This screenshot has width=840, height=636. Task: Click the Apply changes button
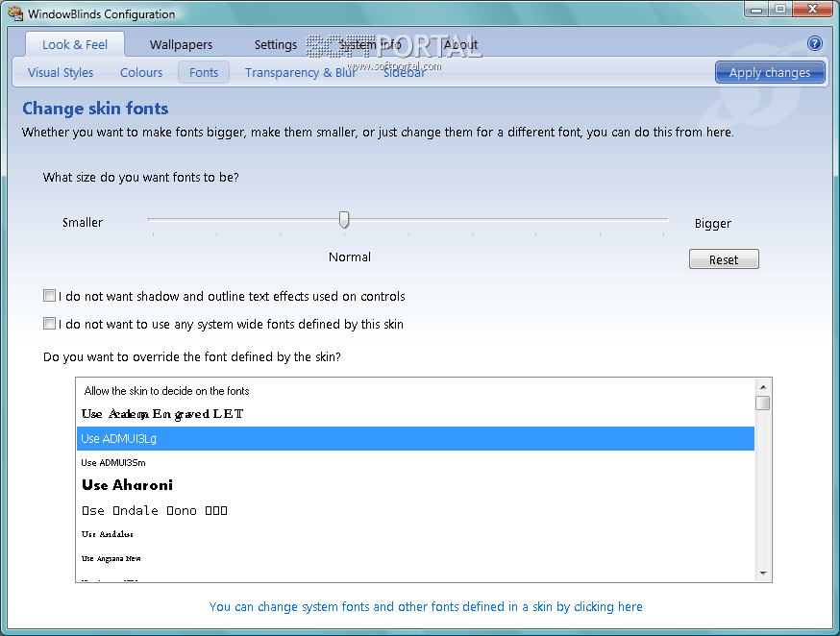coord(770,72)
